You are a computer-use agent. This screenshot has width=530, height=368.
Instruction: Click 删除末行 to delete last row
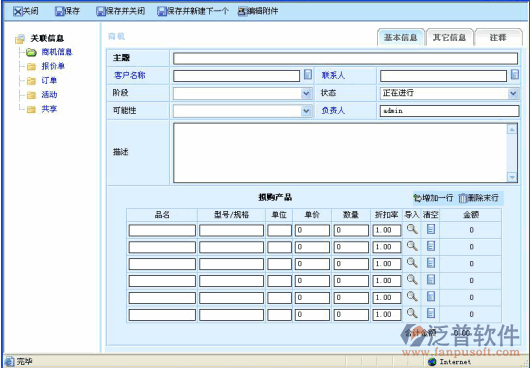(x=479, y=198)
